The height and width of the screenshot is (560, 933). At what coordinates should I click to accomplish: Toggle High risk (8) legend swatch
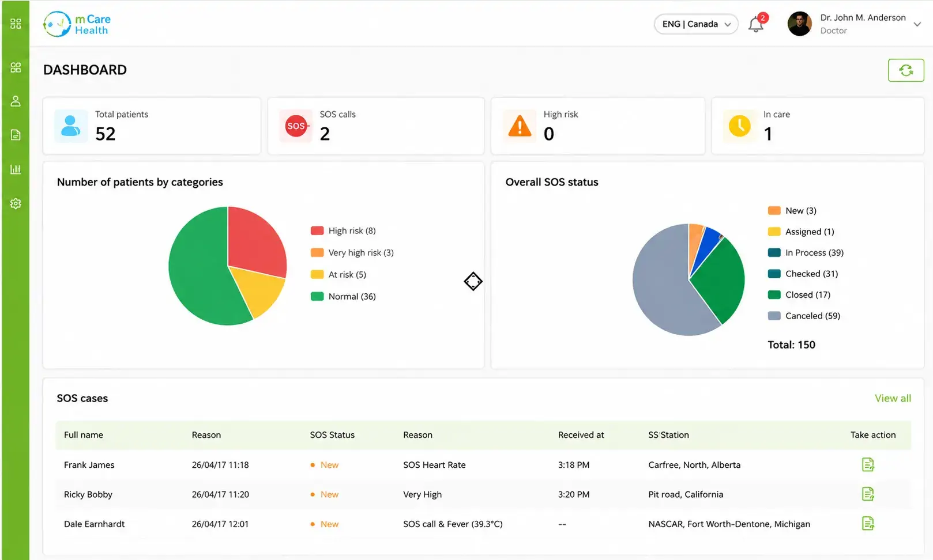[317, 230]
